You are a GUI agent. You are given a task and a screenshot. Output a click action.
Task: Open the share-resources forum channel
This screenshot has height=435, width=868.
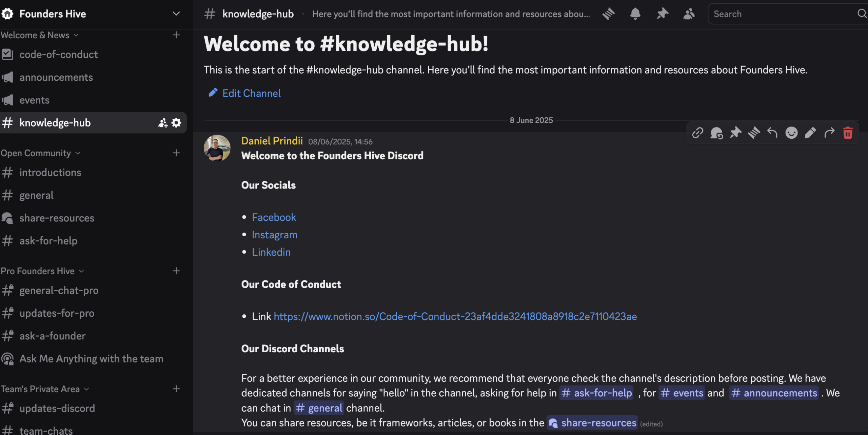(x=57, y=218)
